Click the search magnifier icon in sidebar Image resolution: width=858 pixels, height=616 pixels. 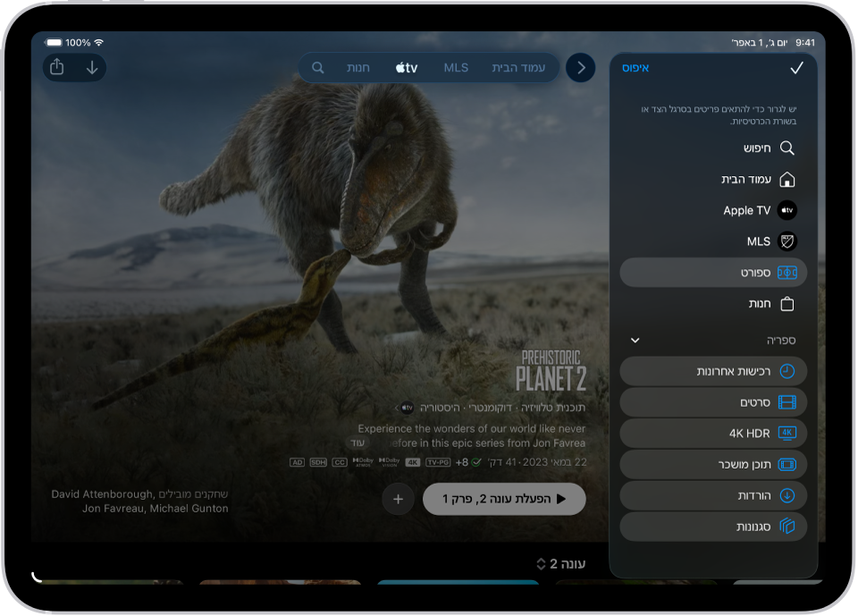tap(786, 148)
